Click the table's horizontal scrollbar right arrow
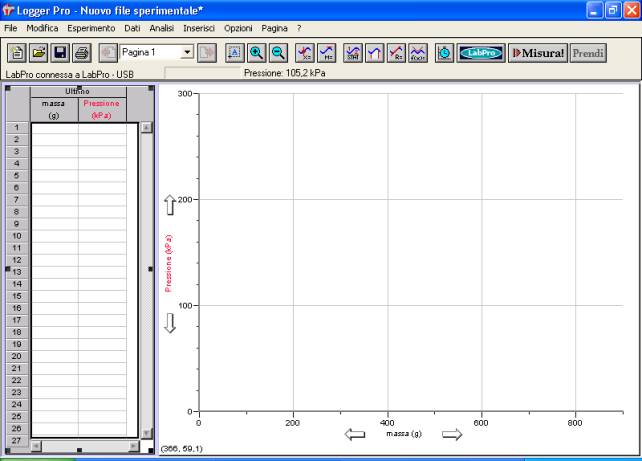The width and height of the screenshot is (642, 461). click(x=134, y=446)
